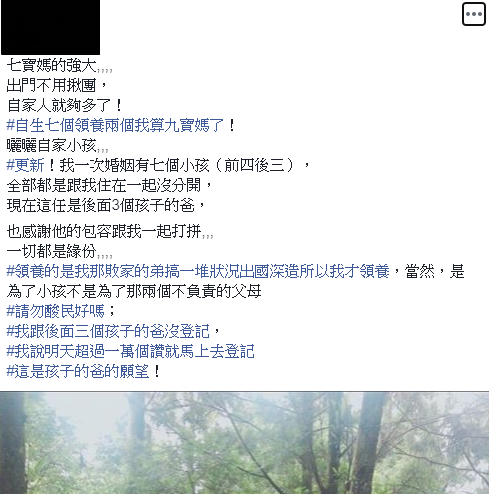This screenshot has height=494, width=489.
Task: Click the text line 出門不用揪團
Action: (57, 85)
